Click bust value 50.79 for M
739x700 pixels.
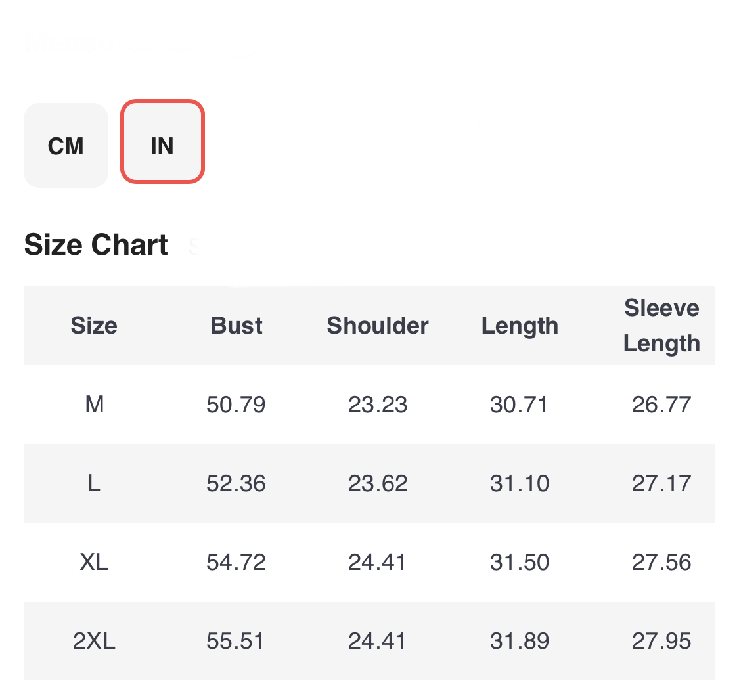click(236, 404)
